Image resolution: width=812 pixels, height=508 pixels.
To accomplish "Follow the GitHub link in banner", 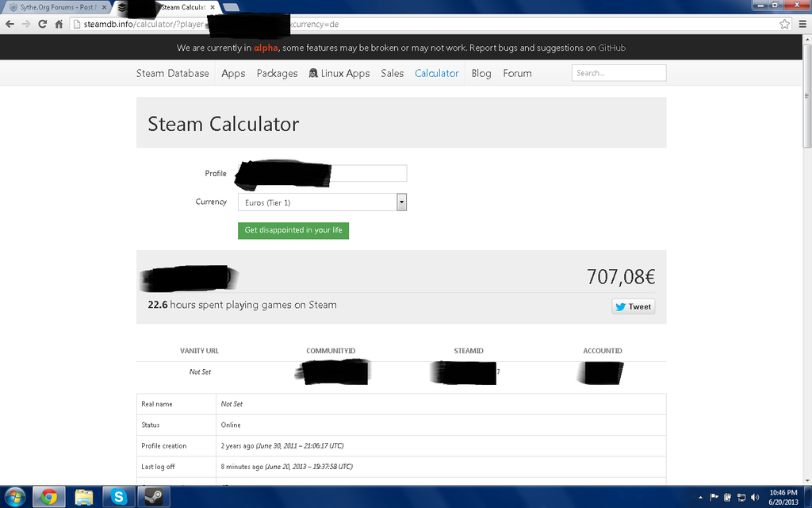I will tap(611, 48).
